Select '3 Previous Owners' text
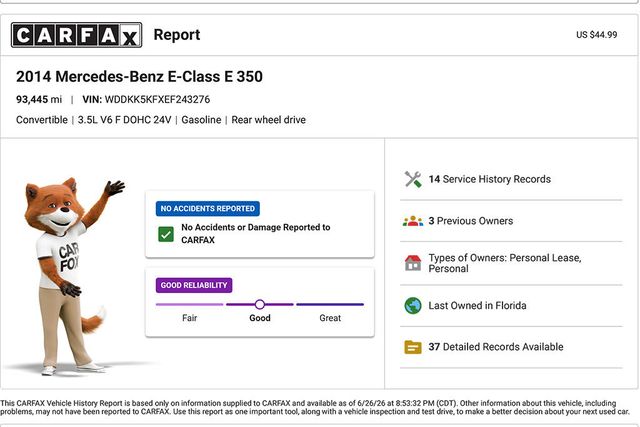The width and height of the screenshot is (640, 427). tap(471, 221)
